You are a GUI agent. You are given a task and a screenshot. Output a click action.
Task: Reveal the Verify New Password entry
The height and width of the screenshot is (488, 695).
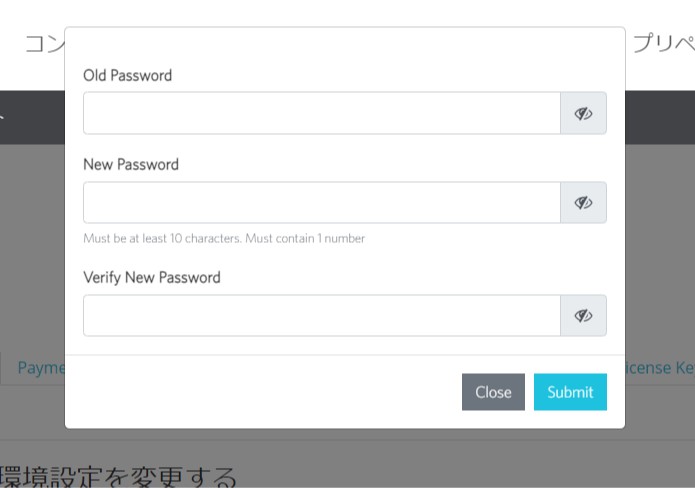click(x=583, y=316)
